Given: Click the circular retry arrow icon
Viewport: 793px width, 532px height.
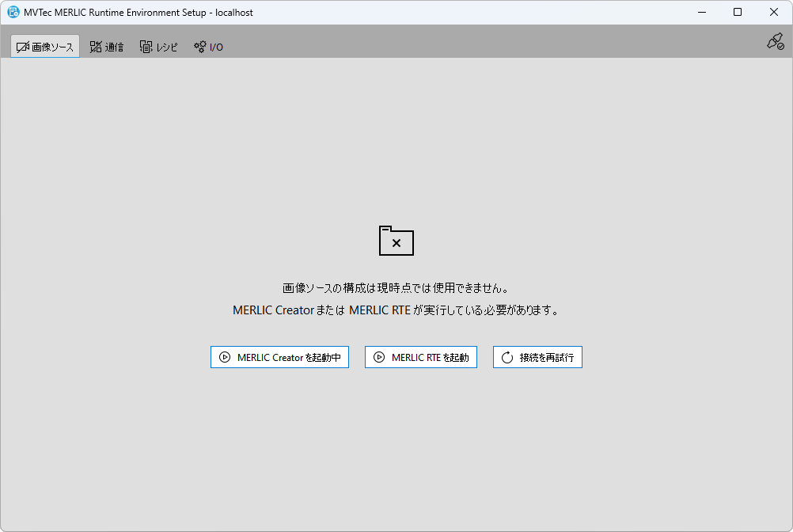Looking at the screenshot, I should (507, 358).
